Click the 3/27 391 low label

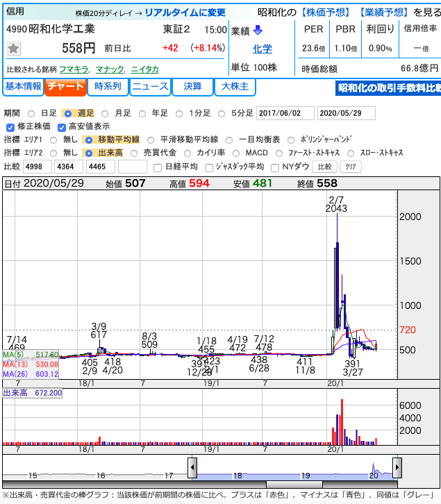tap(353, 368)
